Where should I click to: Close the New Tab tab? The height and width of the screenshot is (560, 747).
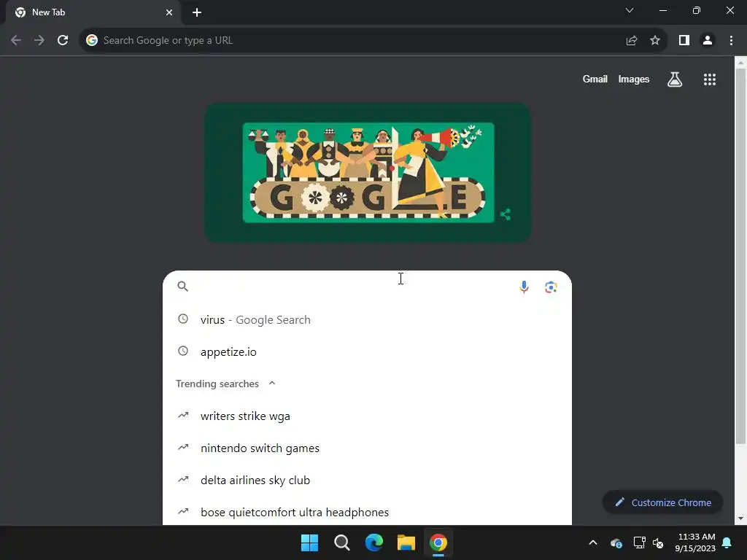(169, 12)
